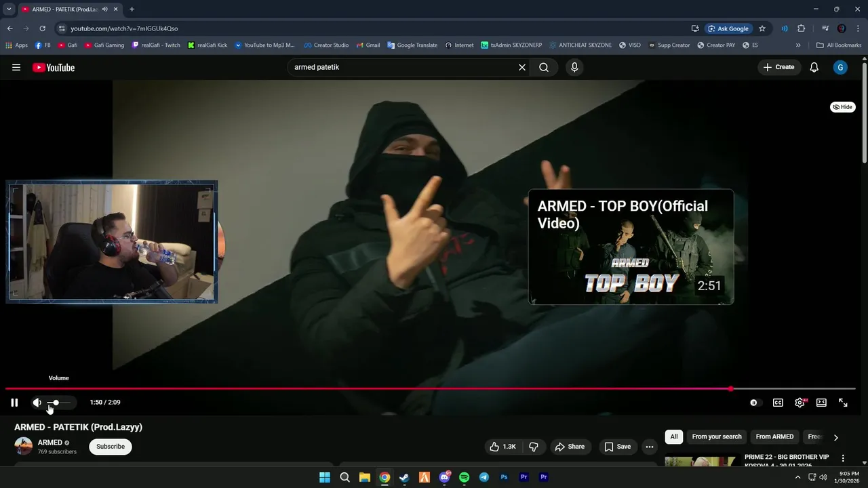Open the Create button

click(778, 67)
